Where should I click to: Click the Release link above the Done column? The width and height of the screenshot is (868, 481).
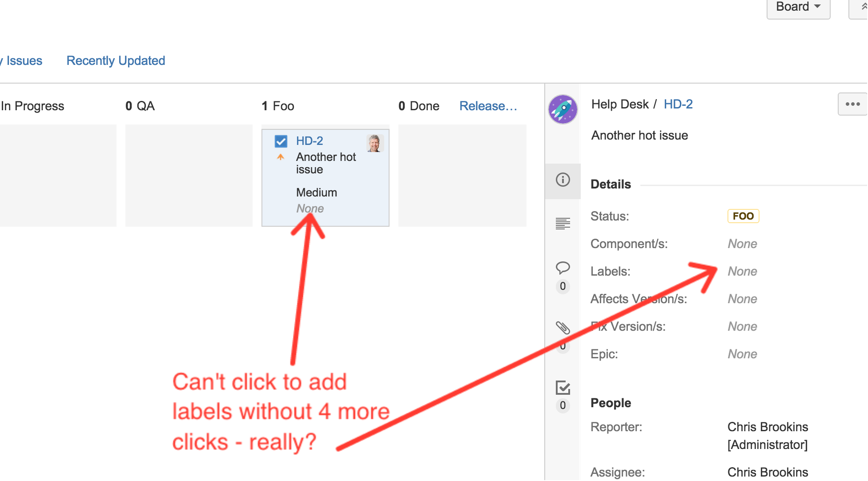click(x=488, y=106)
